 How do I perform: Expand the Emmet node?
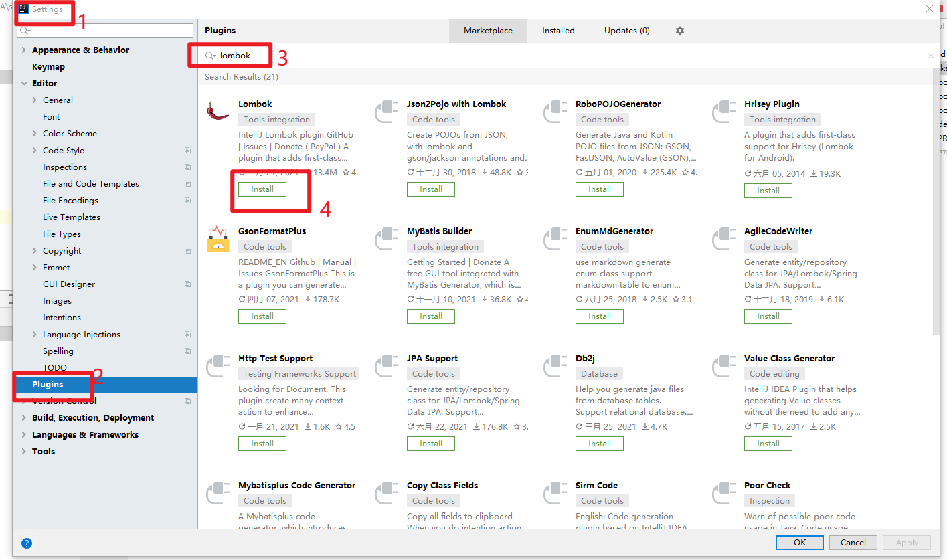(x=35, y=268)
